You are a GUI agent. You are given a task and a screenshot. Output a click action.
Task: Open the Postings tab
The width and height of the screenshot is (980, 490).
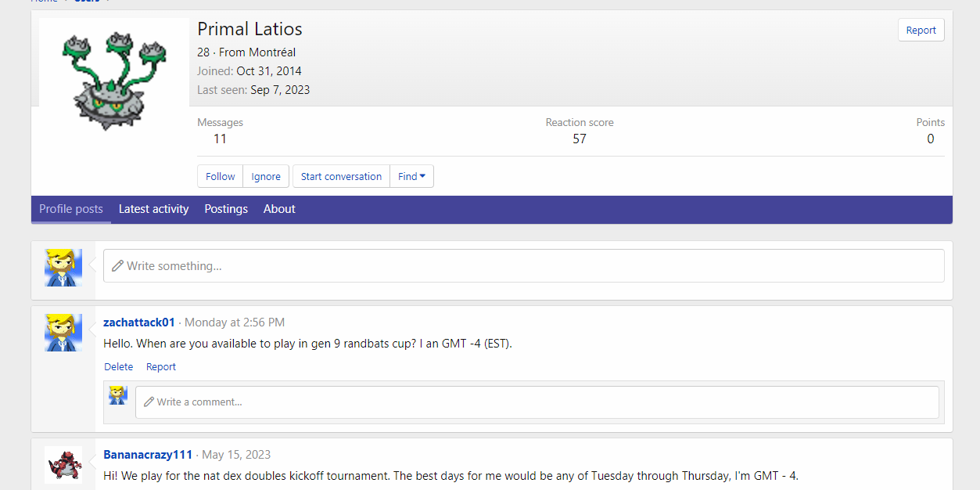coord(226,209)
